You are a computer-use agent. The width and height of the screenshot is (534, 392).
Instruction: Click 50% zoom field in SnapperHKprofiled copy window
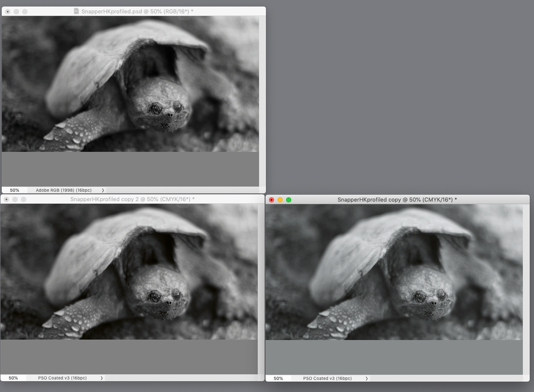point(278,378)
